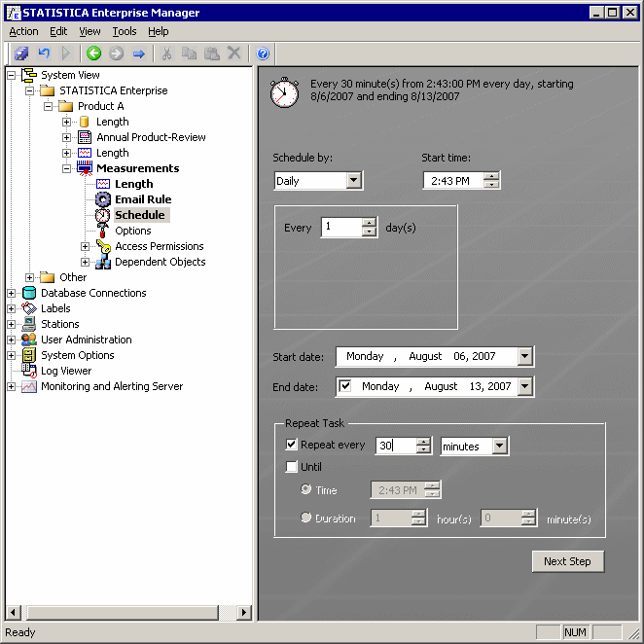Image resolution: width=644 pixels, height=644 pixels.
Task: Click the tree panel horizontal scrollbar thumb
Action: 123,612
